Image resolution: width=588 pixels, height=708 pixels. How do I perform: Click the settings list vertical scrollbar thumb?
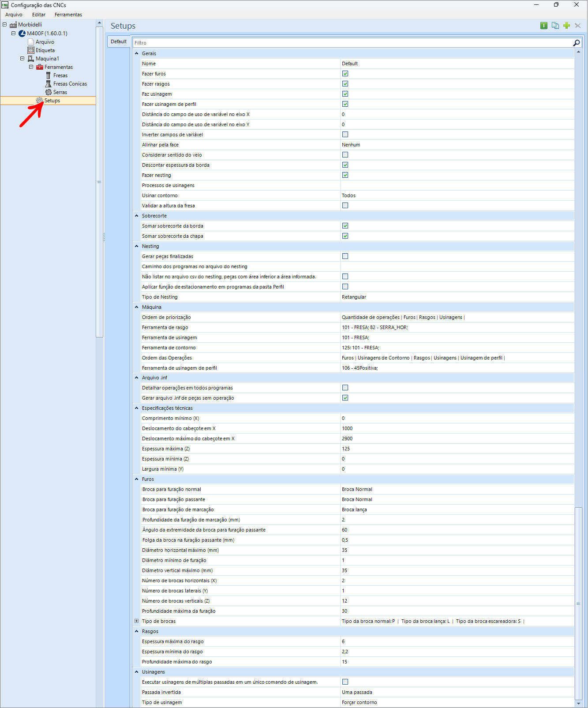click(578, 603)
